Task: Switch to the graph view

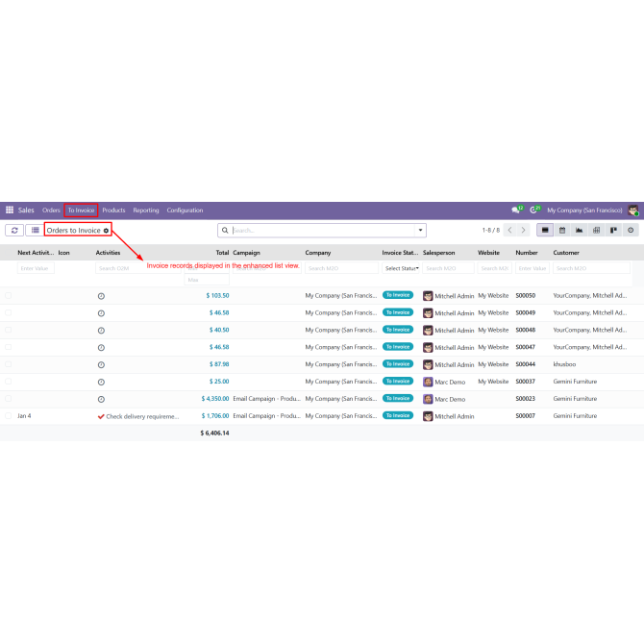Action: pos(579,230)
